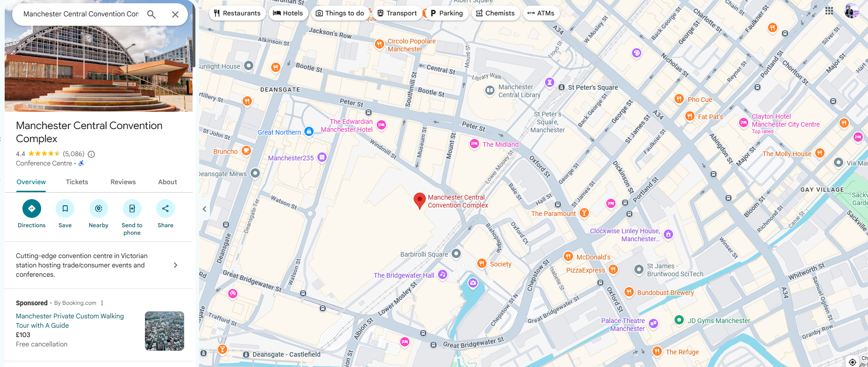This screenshot has height=367, width=868.
Task: Open Google apps grid icon
Action: click(829, 11)
